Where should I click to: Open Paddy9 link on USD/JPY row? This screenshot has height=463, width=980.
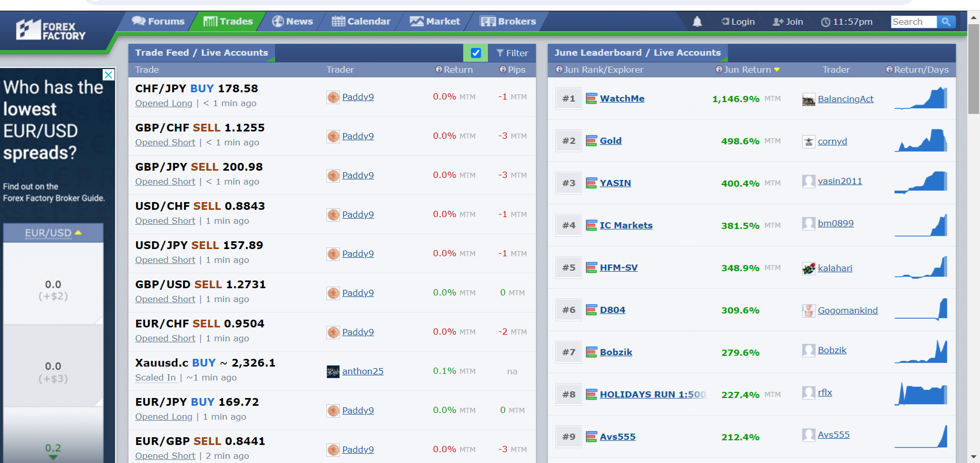tap(358, 254)
